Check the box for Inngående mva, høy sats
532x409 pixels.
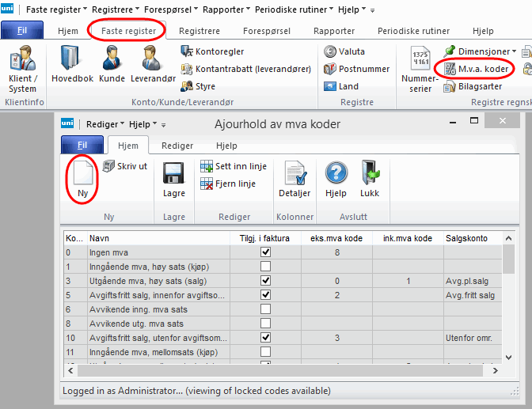[x=265, y=267]
